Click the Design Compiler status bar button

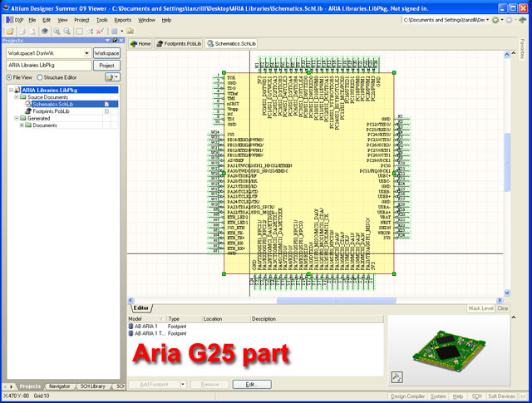407,396
